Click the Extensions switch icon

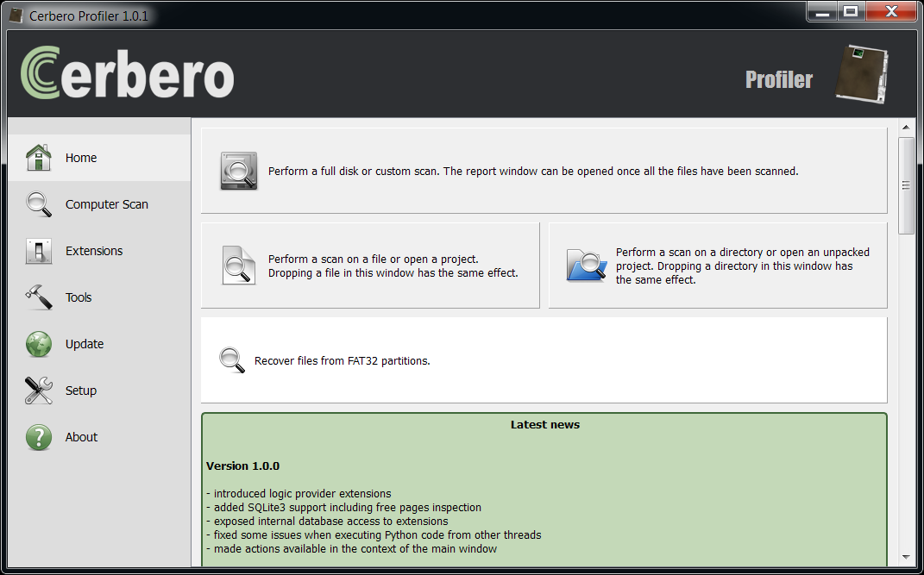point(39,251)
